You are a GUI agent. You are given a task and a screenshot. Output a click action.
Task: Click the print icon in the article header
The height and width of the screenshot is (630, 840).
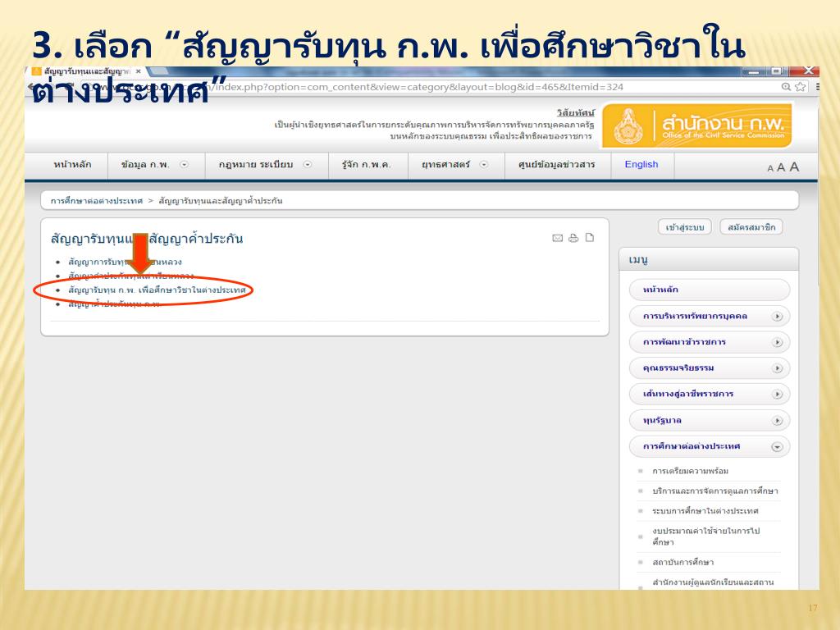[x=573, y=239]
